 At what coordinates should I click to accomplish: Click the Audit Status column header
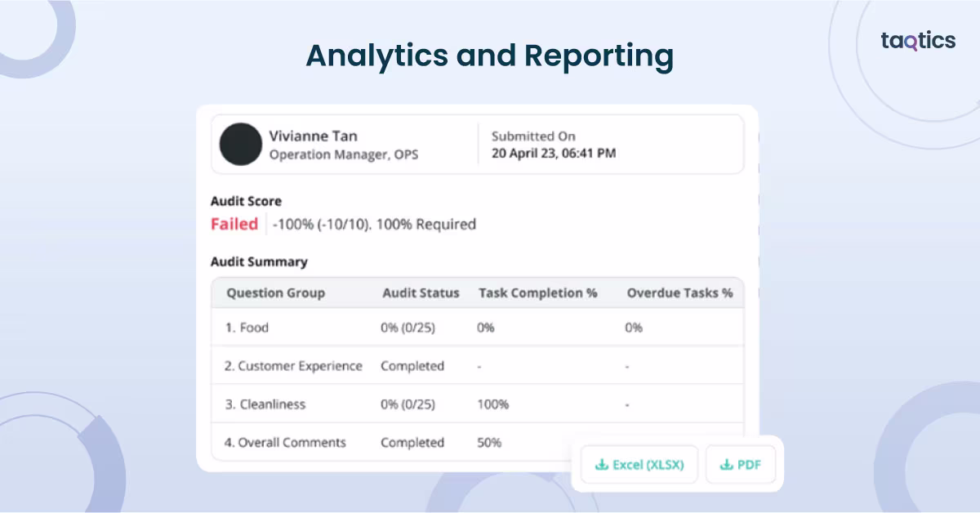[421, 292]
